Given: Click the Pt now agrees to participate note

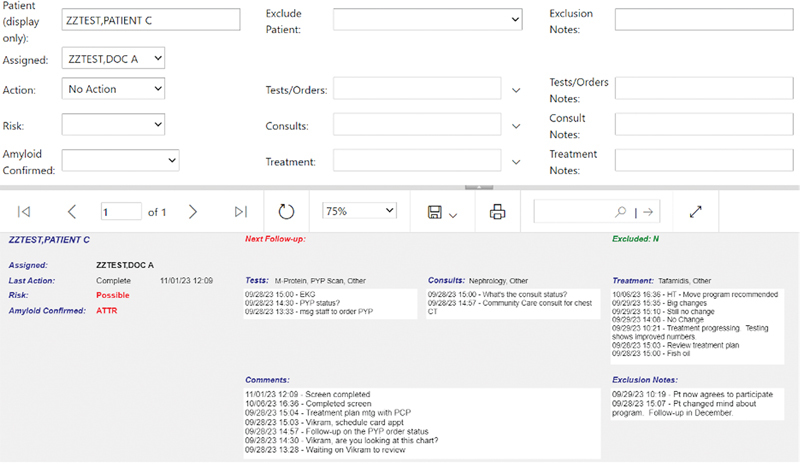Looking at the screenshot, I should [x=692, y=395].
